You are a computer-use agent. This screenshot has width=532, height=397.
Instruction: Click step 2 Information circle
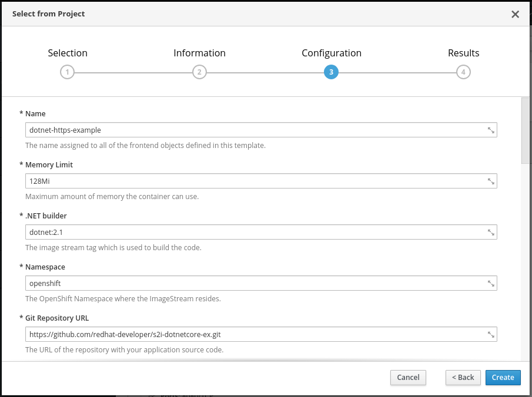[199, 72]
